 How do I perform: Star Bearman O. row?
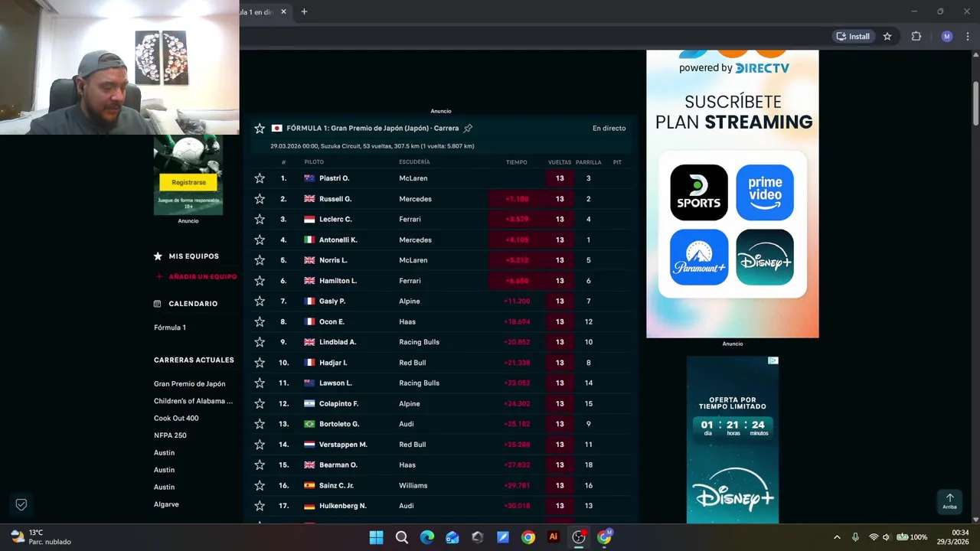(x=260, y=465)
